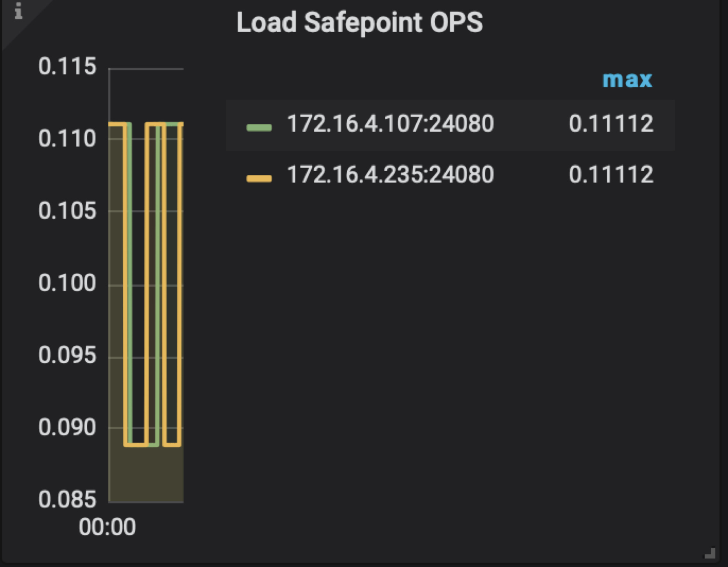Click the 0.085 y-axis label
Screen dimensions: 728x567
67,499
